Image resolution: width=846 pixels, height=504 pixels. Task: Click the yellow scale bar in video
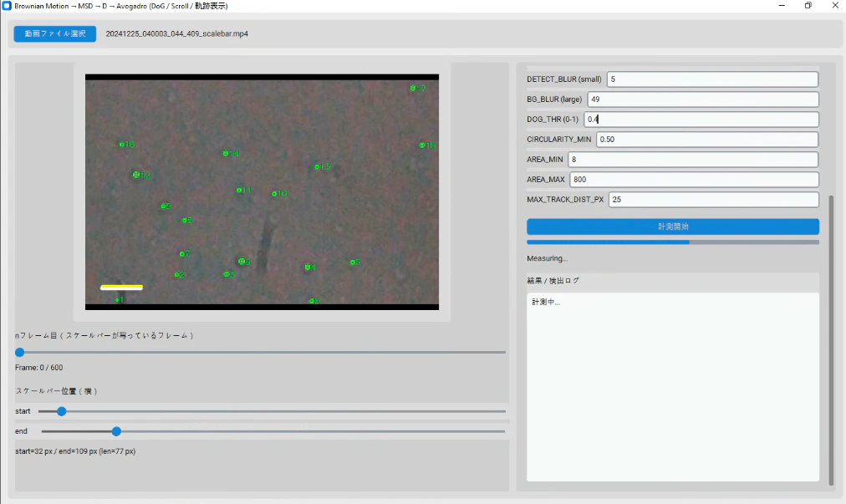coord(121,288)
